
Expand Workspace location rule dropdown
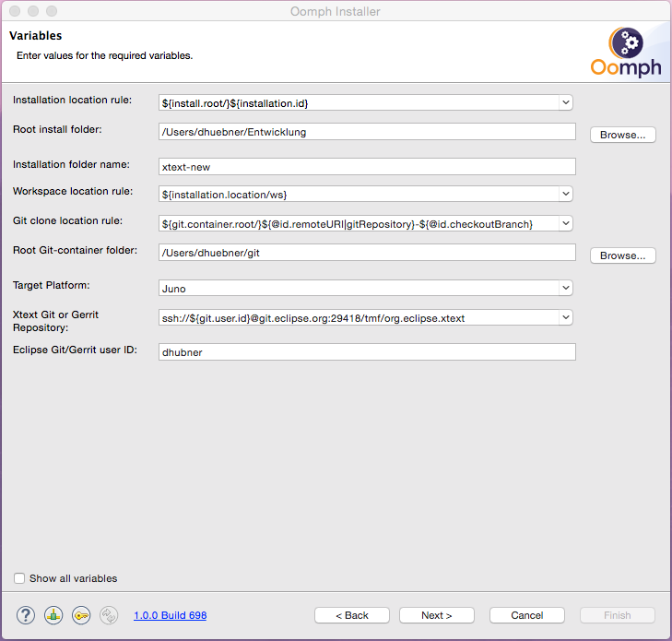click(566, 194)
